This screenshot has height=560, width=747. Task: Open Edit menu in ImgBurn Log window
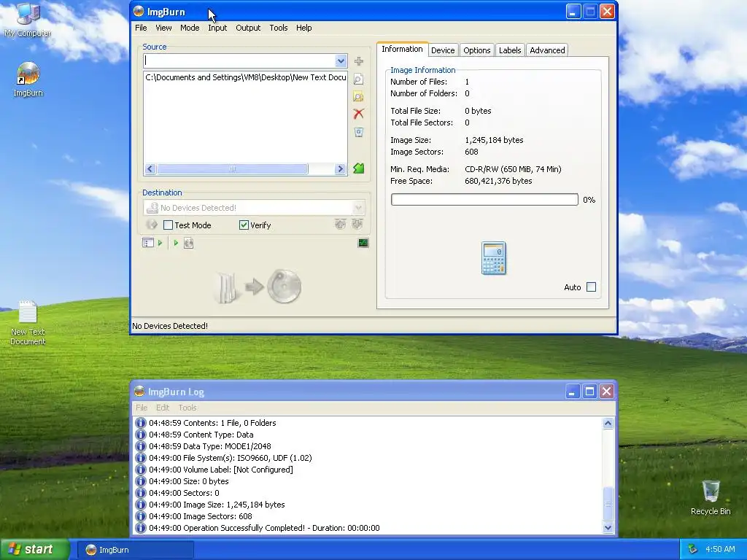click(x=163, y=408)
